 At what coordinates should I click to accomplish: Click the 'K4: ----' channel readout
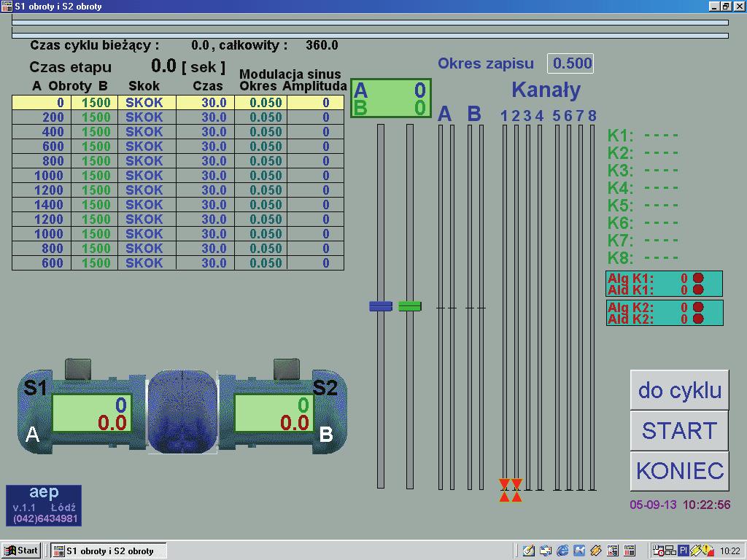pyautogui.click(x=643, y=188)
